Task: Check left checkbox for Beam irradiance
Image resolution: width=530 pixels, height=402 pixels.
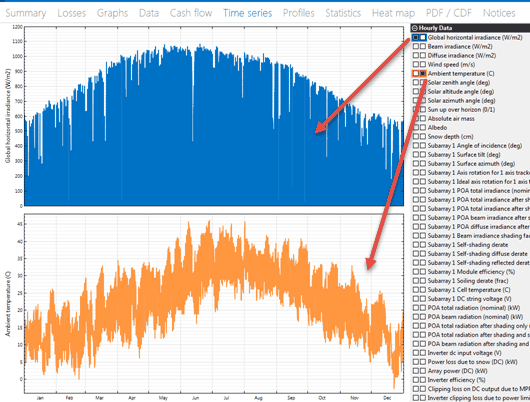Action: point(416,46)
